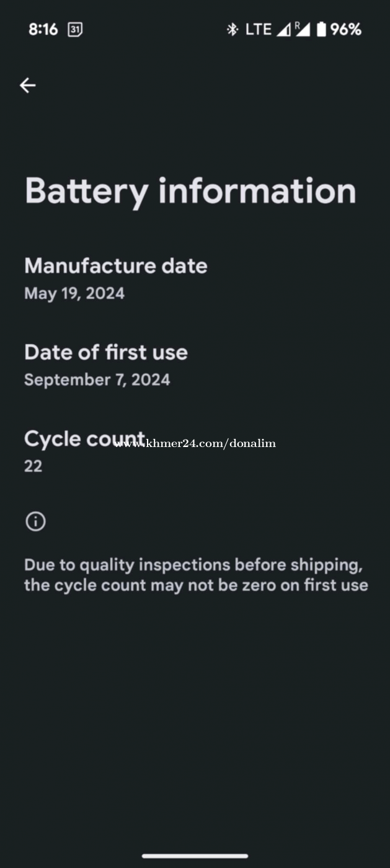390x868 pixels.
Task: Tap the September 7, 2024 value
Action: click(97, 379)
